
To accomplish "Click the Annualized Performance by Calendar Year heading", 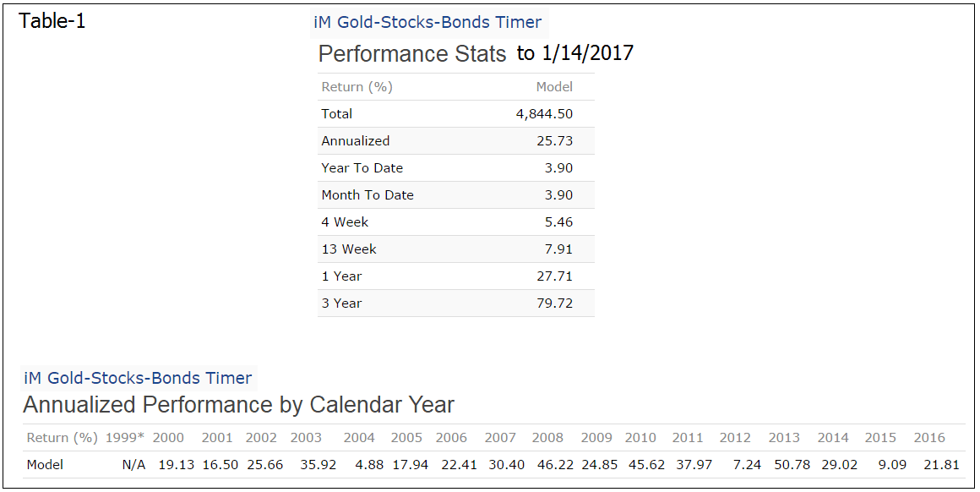I will coord(239,405).
